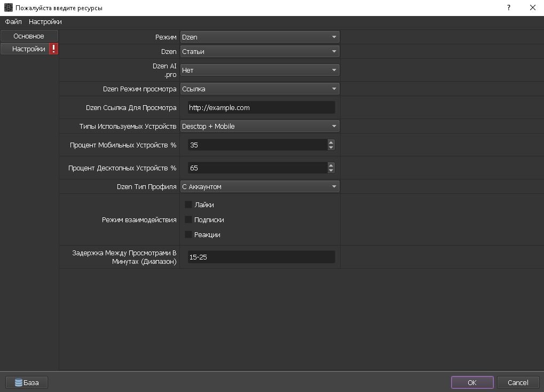Click the red exclamation warning icon

[x=53, y=49]
